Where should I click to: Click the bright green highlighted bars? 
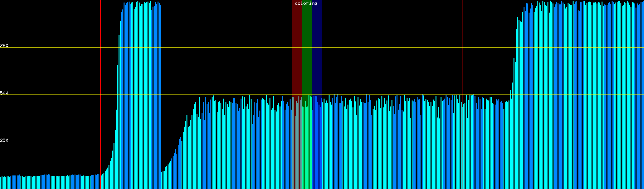click(307, 148)
